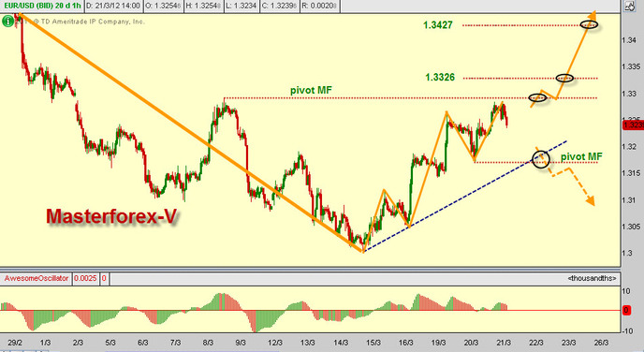Click the close price C: 1.3239 field
This screenshot has height=352, width=644.
point(280,6)
